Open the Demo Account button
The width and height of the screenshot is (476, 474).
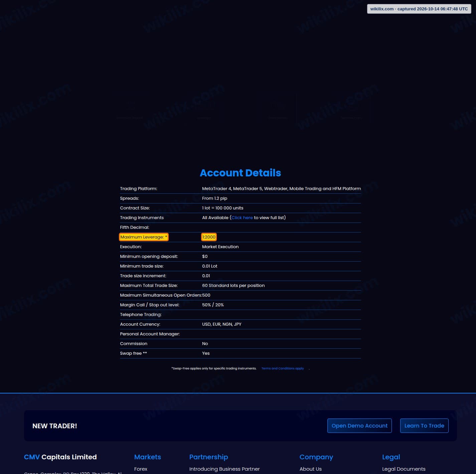(359, 426)
